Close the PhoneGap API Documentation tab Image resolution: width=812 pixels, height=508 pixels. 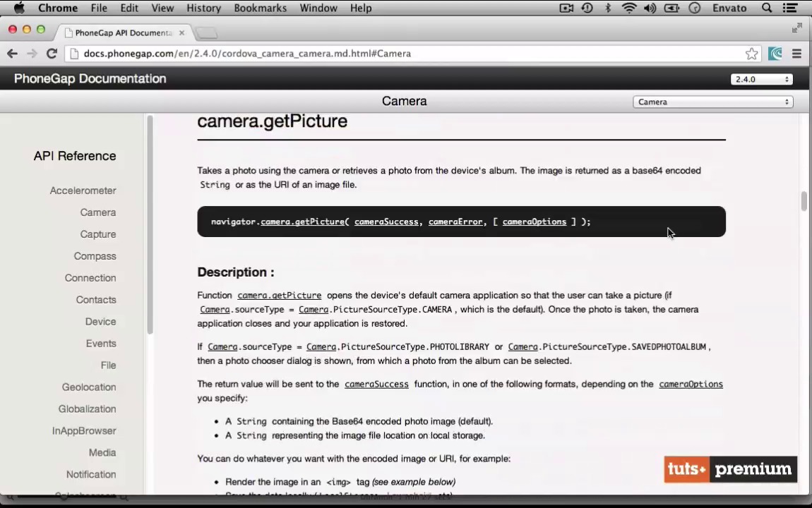[181, 32]
